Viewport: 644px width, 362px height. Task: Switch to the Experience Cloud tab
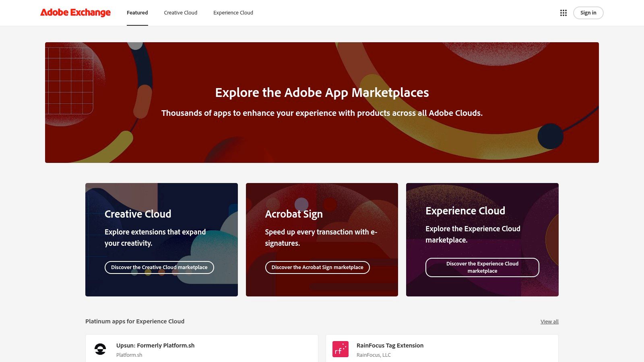(233, 12)
